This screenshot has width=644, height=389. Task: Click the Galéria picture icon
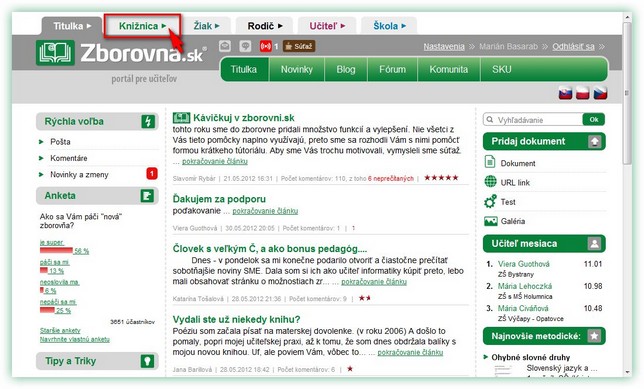[490, 221]
